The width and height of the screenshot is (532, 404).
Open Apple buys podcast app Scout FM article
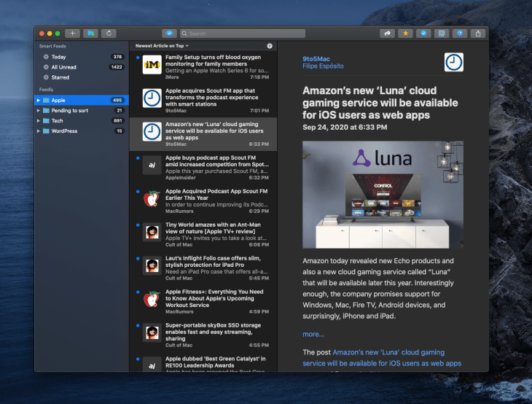click(203, 168)
